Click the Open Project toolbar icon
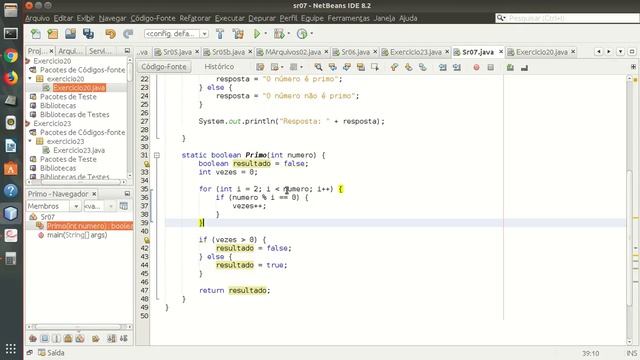The width and height of the screenshot is (640, 360). [70, 34]
